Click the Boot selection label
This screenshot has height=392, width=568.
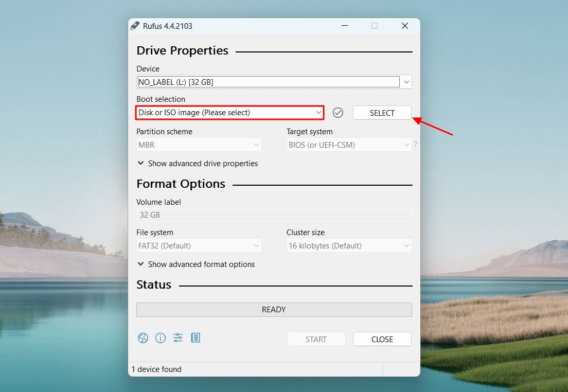161,99
